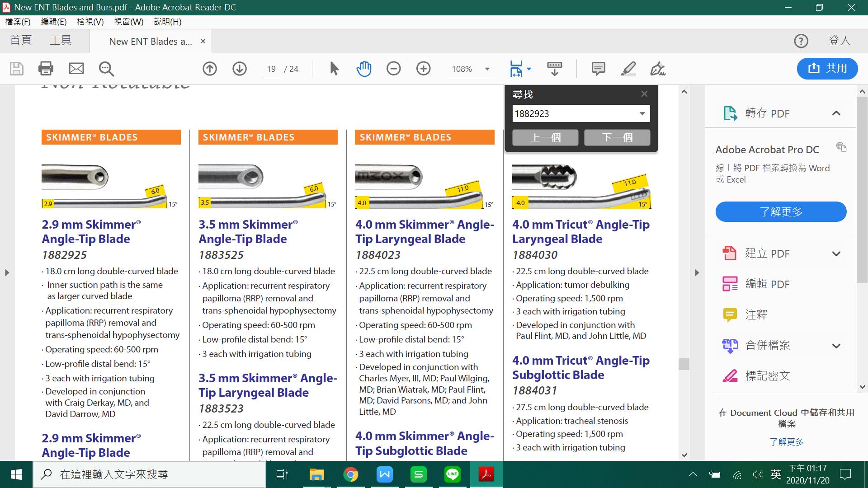Switch to the 工具 tab
868x488 pixels.
point(61,41)
